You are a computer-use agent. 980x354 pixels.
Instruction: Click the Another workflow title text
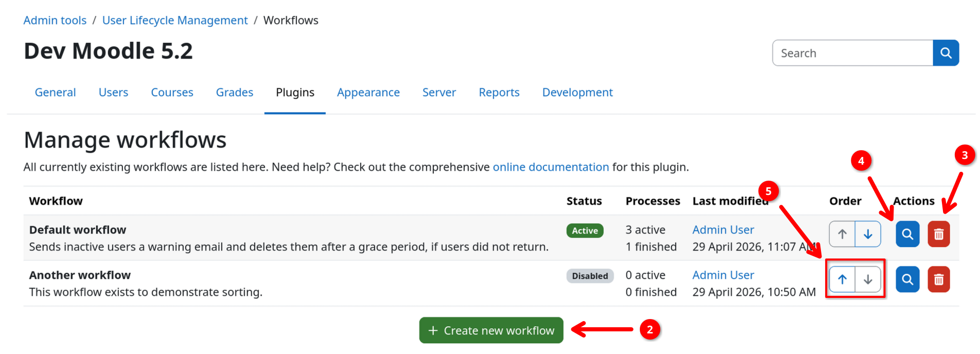pos(80,275)
